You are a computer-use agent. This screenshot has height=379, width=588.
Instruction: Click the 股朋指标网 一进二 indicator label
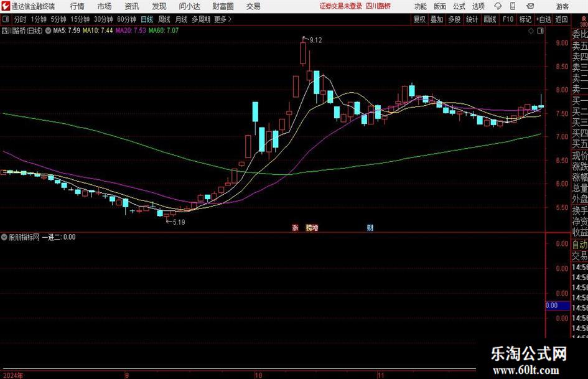(42, 237)
